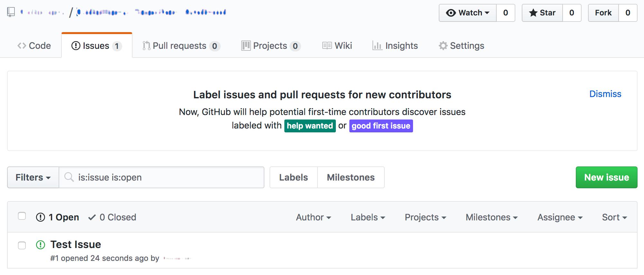Click the star count number
The image size is (644, 275).
coord(572,13)
